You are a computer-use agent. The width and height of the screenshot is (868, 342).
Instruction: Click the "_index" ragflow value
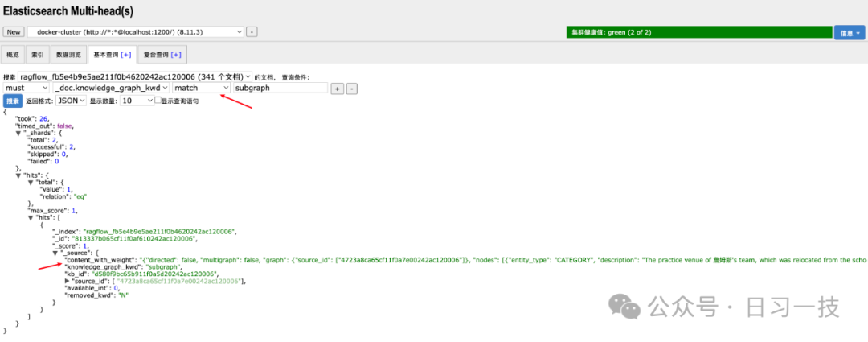[159, 232]
